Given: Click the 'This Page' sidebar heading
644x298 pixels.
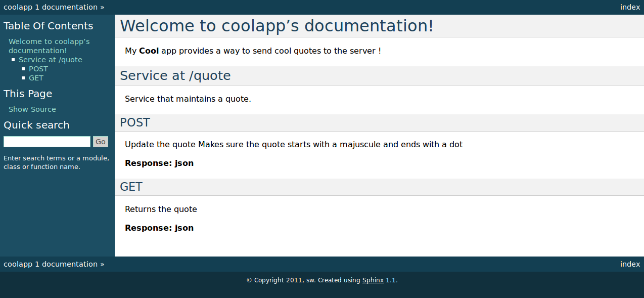Looking at the screenshot, I should pyautogui.click(x=28, y=94).
